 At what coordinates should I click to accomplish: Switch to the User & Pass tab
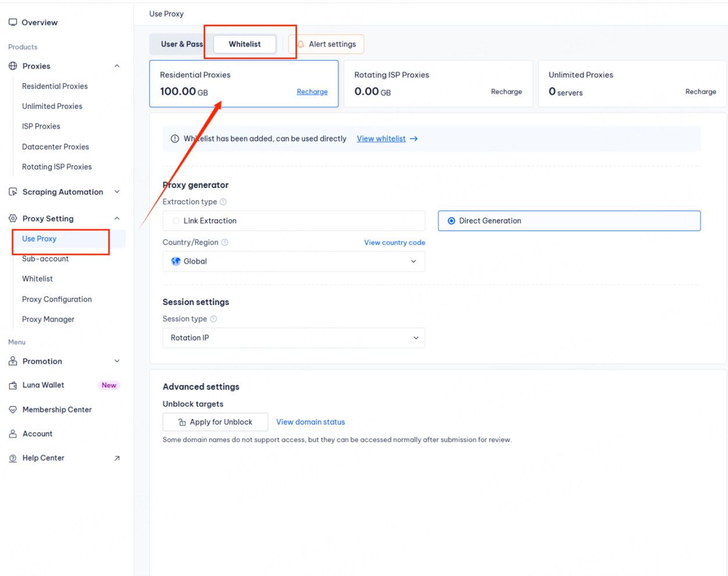181,44
